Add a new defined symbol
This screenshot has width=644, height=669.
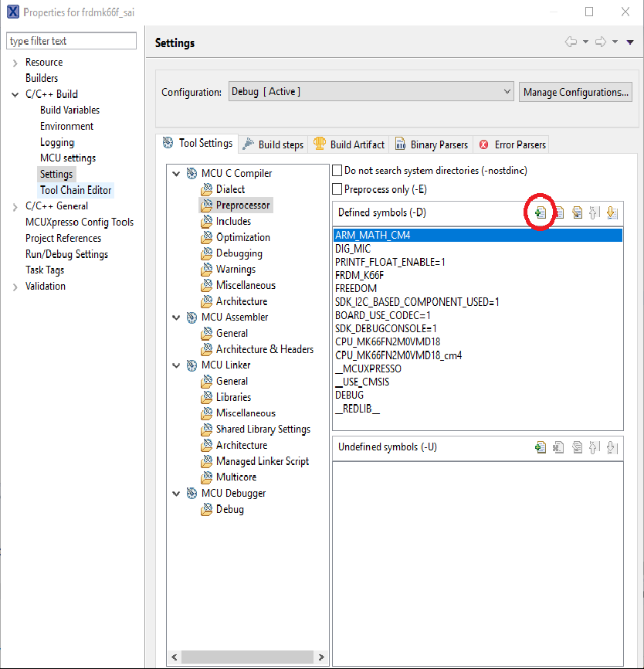click(x=541, y=212)
